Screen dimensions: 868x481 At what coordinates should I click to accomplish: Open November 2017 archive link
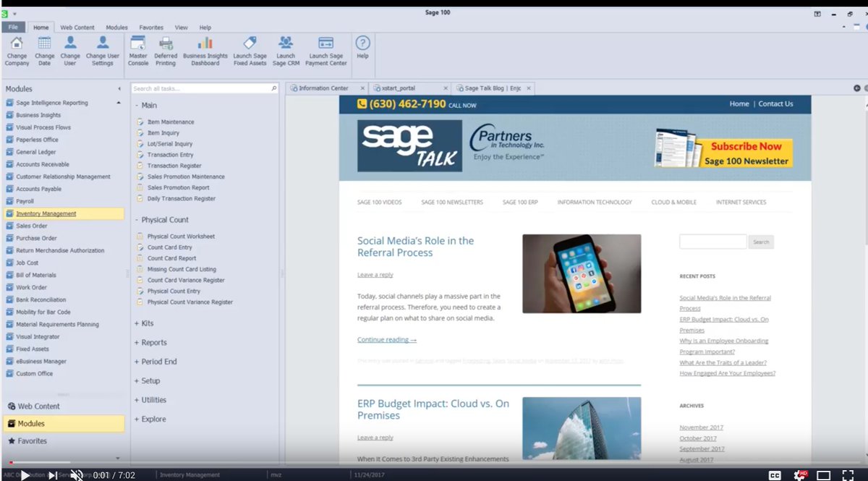coord(702,427)
